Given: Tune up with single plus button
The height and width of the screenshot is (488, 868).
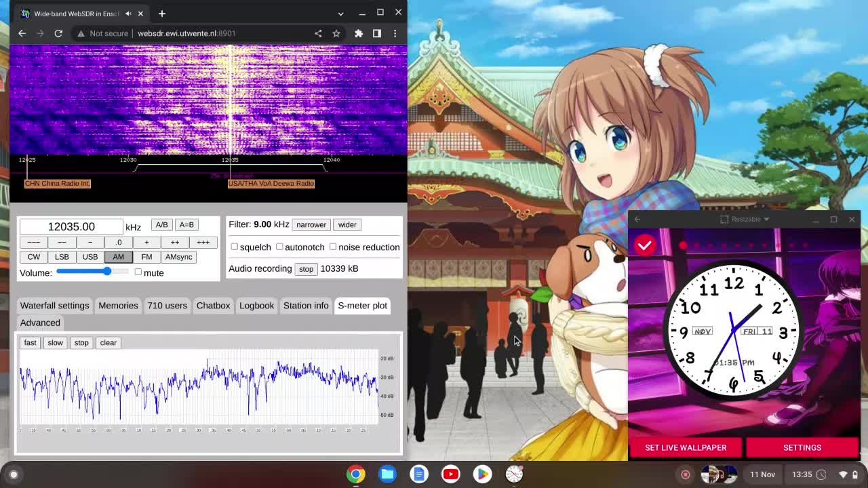Looking at the screenshot, I should pos(146,242).
